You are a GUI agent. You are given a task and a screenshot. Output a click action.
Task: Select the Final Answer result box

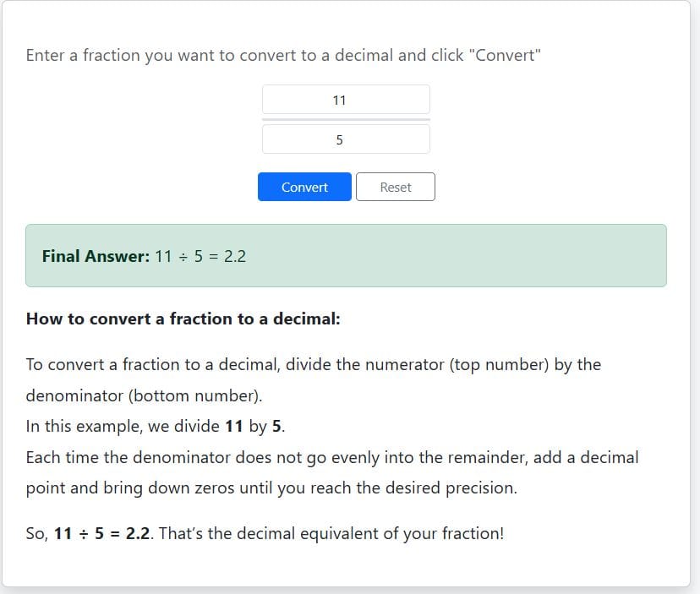point(346,255)
